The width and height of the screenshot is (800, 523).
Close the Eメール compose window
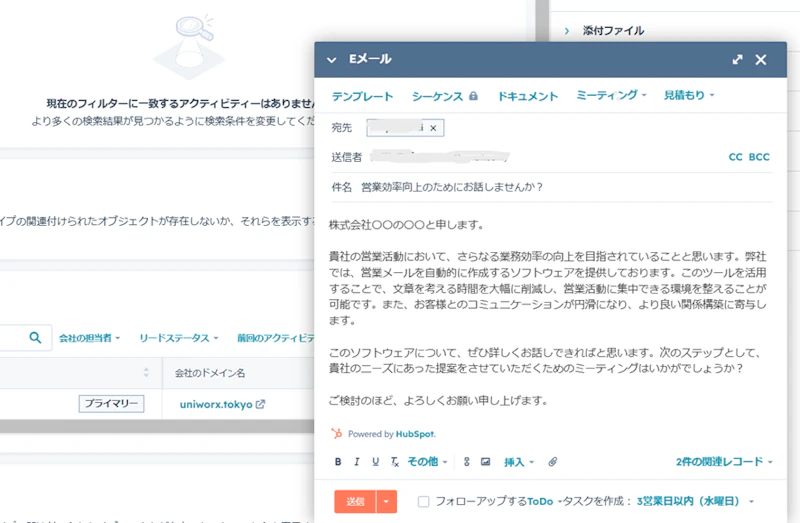pyautogui.click(x=761, y=60)
